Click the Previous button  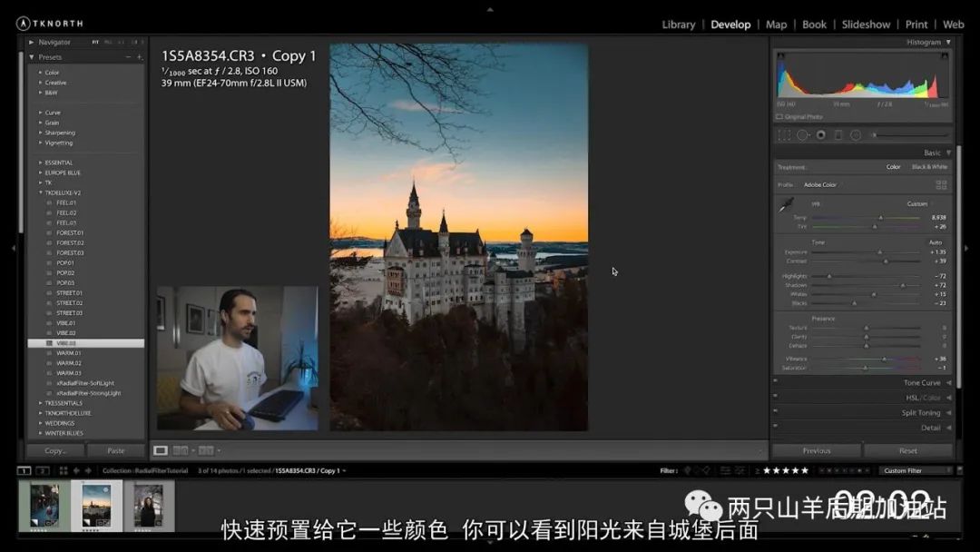click(816, 450)
